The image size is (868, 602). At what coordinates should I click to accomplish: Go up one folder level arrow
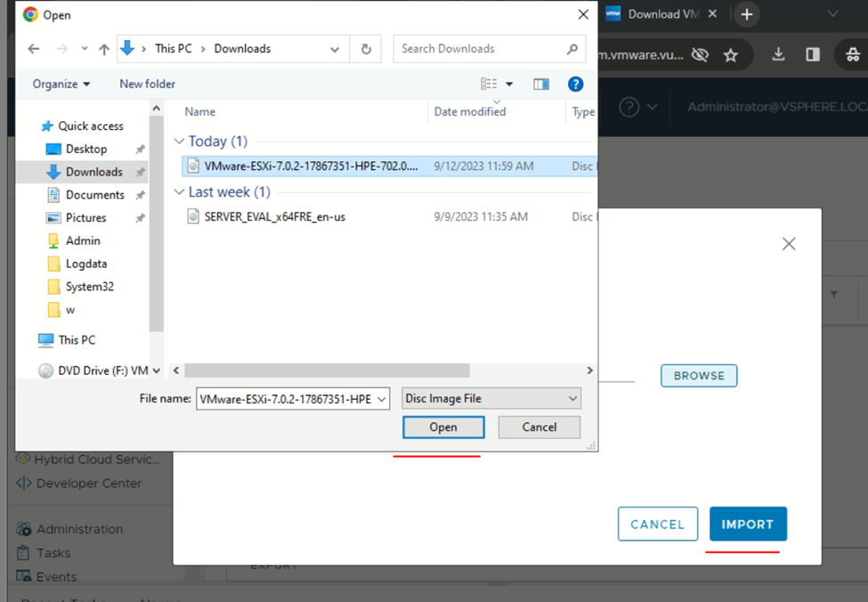(x=104, y=49)
